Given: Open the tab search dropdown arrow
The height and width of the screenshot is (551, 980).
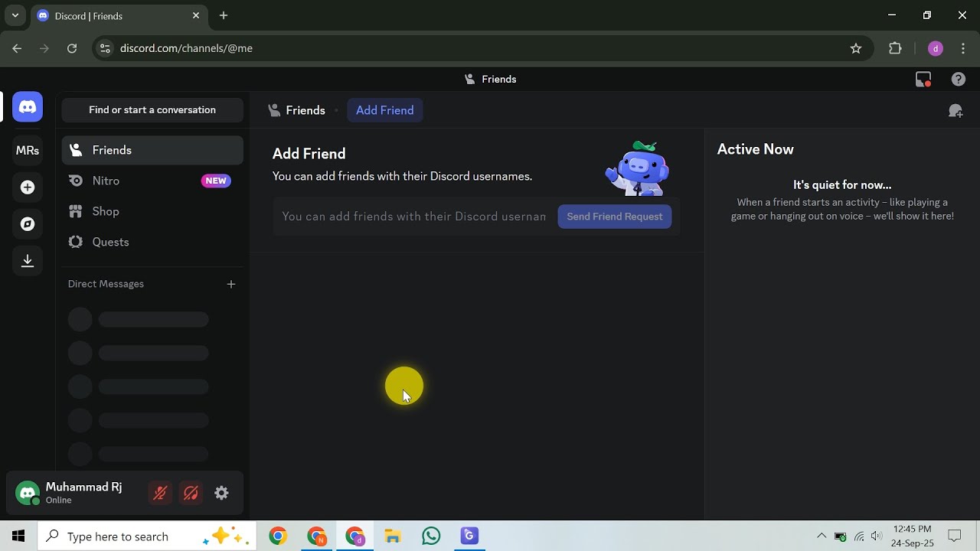Looking at the screenshot, I should point(15,15).
